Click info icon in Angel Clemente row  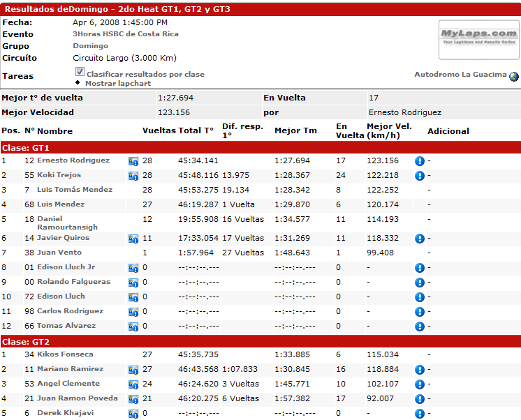click(x=420, y=384)
